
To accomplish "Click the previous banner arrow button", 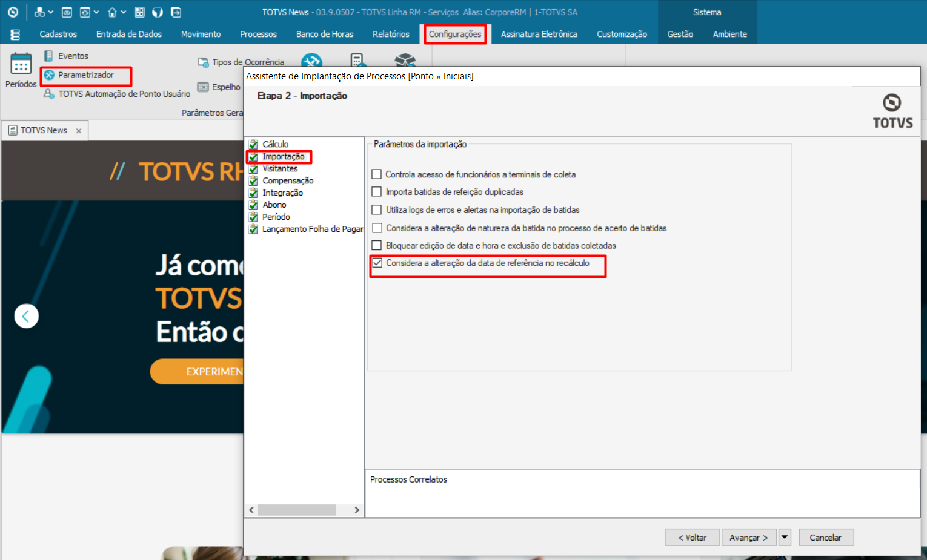I will (x=26, y=316).
